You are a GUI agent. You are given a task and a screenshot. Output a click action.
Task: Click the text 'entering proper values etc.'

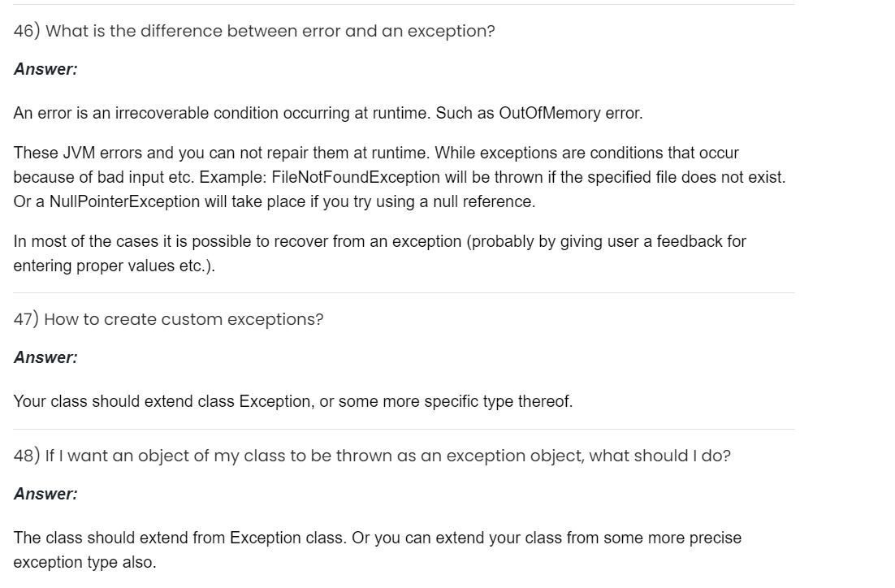tap(115, 267)
